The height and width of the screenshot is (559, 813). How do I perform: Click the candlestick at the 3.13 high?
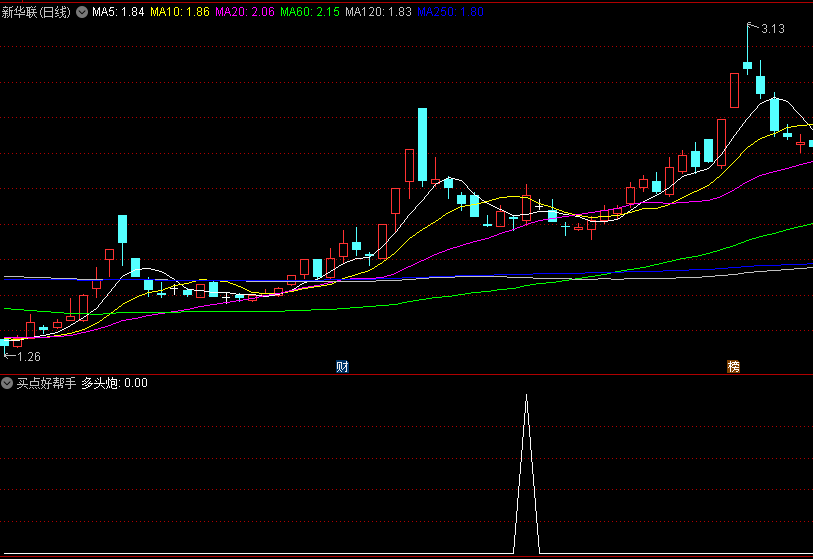[x=747, y=65]
